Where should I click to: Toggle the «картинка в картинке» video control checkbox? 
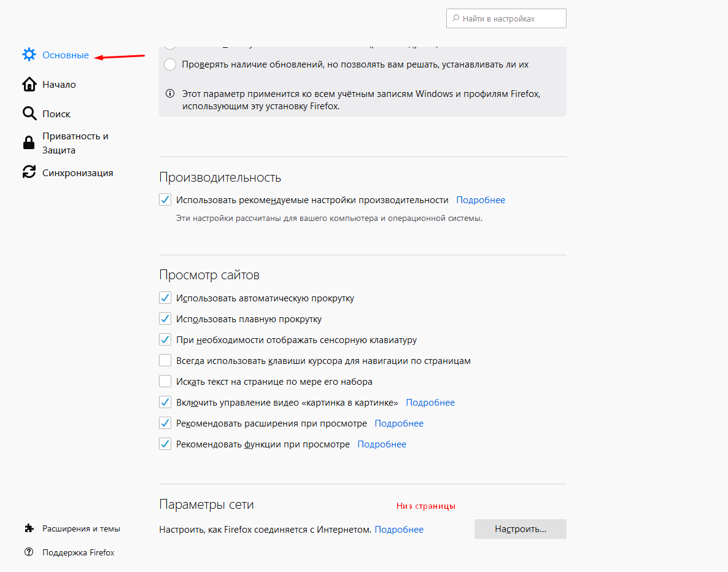(165, 403)
